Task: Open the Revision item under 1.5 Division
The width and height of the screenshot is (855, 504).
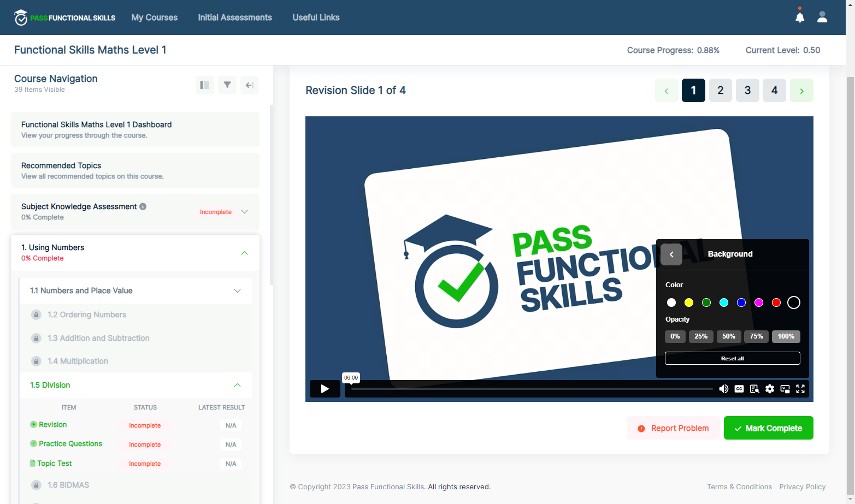Action: 53,424
